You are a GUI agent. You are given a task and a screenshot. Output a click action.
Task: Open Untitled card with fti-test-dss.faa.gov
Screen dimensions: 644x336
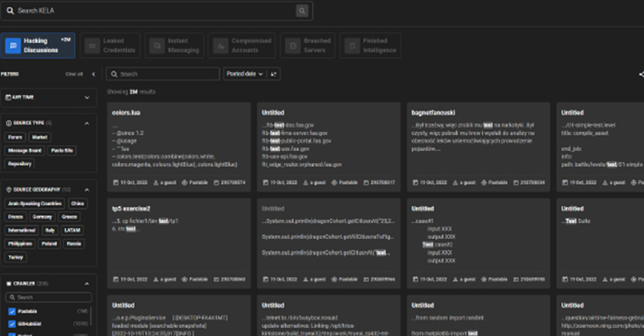tap(328, 147)
